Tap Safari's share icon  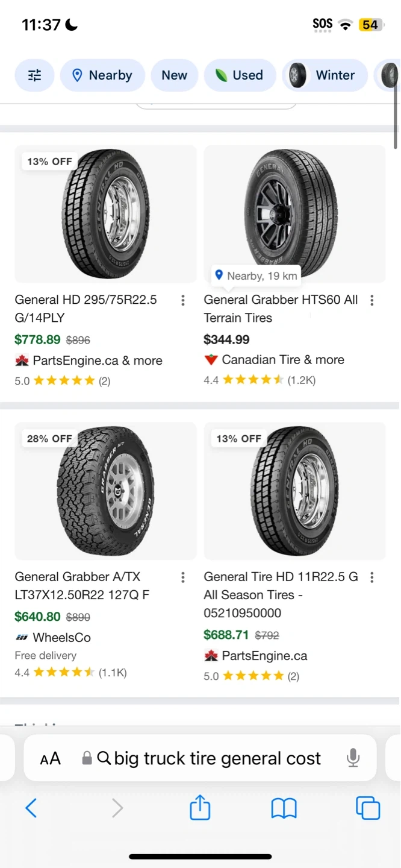pos(200,808)
